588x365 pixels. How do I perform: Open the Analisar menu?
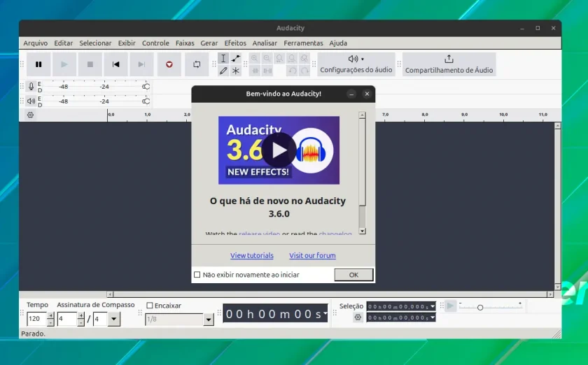point(265,43)
